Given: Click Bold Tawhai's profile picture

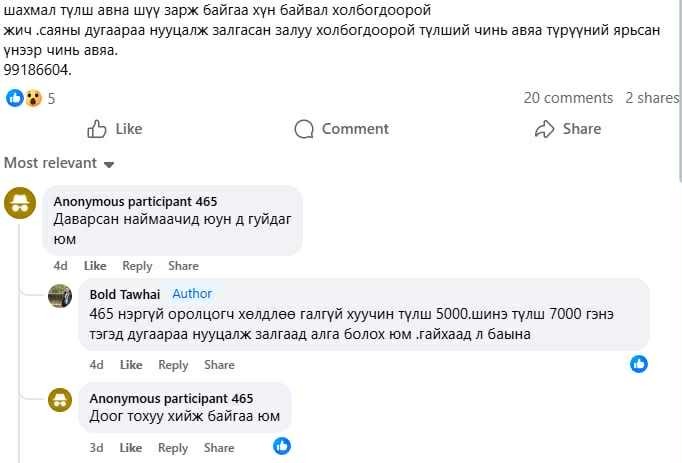Looking at the screenshot, I should tap(60, 295).
